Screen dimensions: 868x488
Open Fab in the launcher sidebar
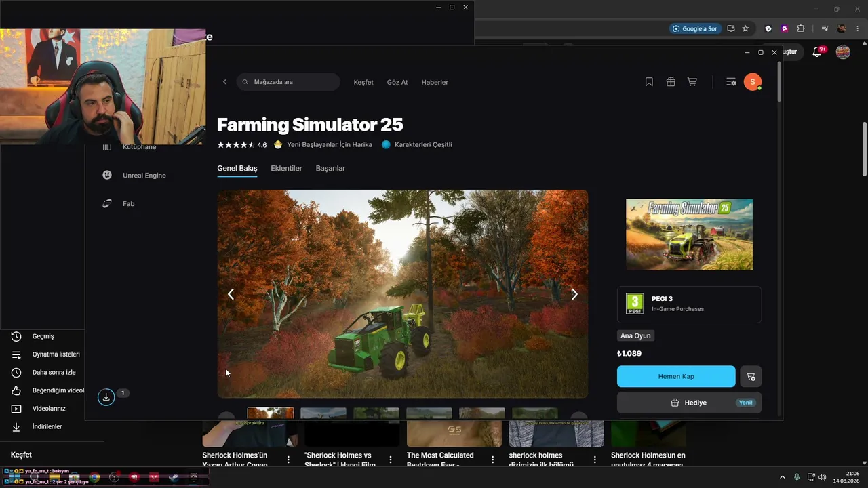point(119,203)
